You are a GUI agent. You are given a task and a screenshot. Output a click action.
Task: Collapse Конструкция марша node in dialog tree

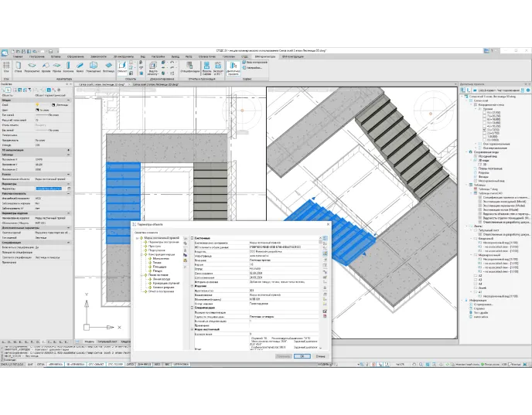pyautogui.click(x=144, y=254)
